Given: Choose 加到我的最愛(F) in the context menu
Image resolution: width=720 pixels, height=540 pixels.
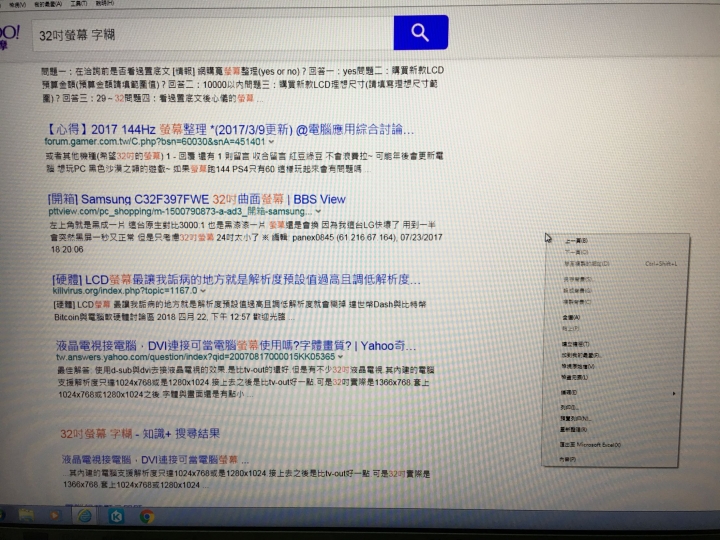Looking at the screenshot, I should point(580,355).
